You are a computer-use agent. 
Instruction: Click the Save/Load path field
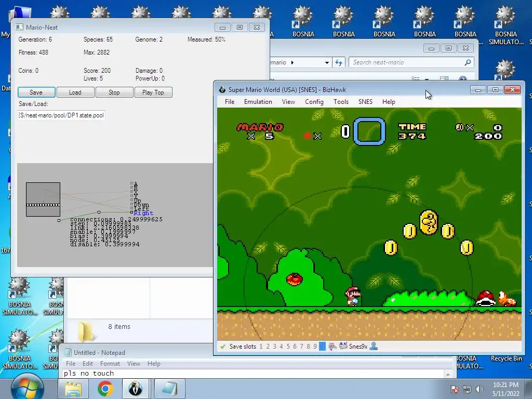pyautogui.click(x=61, y=115)
